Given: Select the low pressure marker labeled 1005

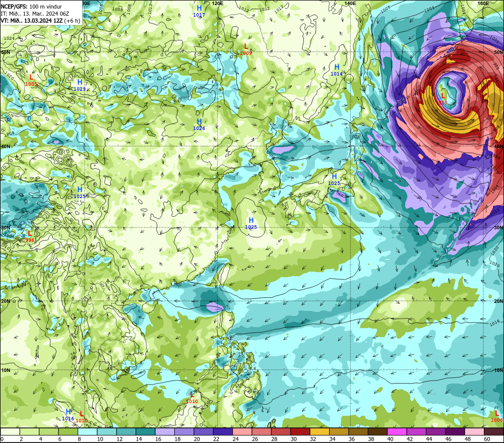Looking at the screenshot, I should point(31,80).
